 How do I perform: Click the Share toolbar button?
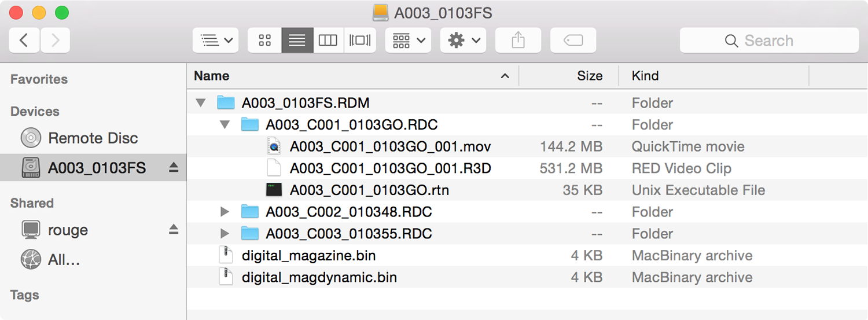coord(518,41)
